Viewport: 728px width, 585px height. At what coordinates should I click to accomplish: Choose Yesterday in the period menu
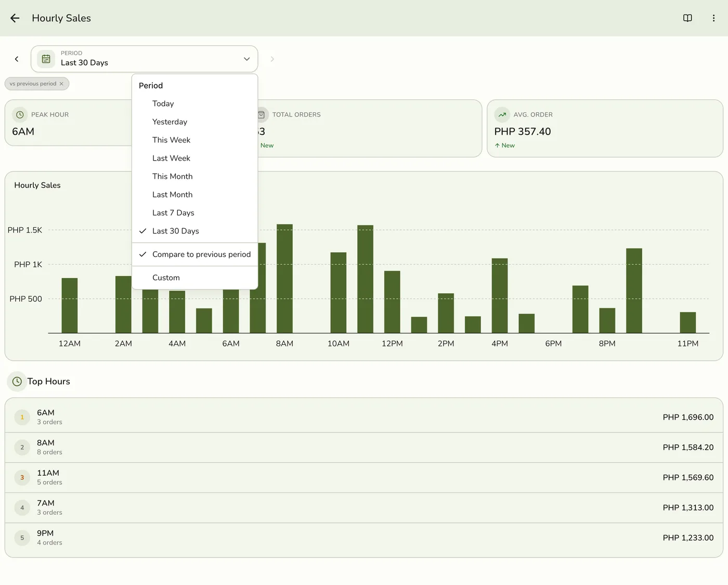(x=195, y=122)
